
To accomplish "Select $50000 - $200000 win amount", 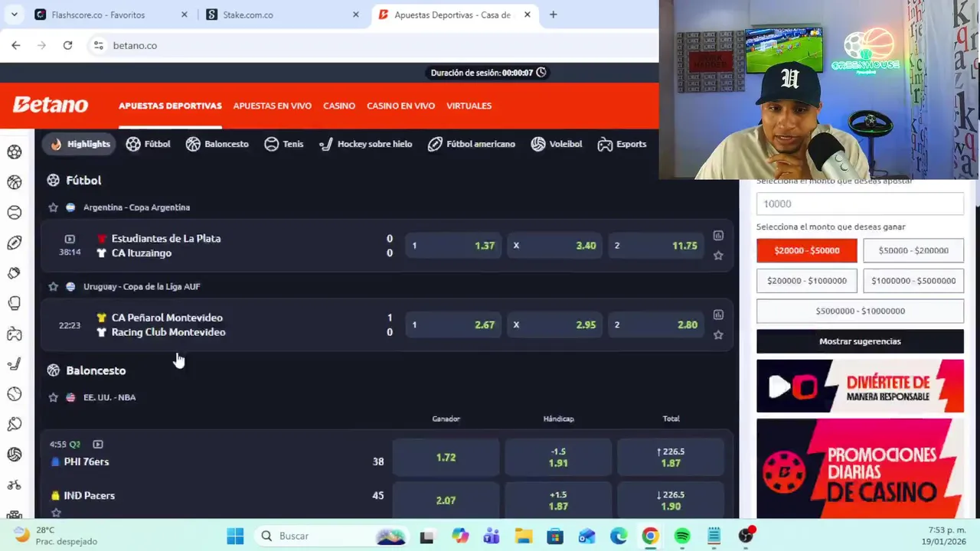I will click(x=913, y=250).
